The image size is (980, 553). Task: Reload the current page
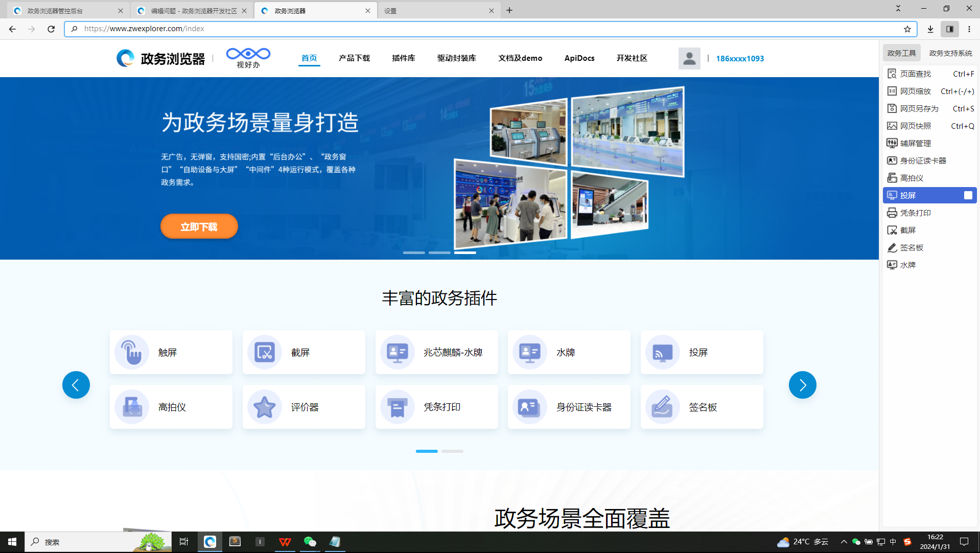click(51, 29)
